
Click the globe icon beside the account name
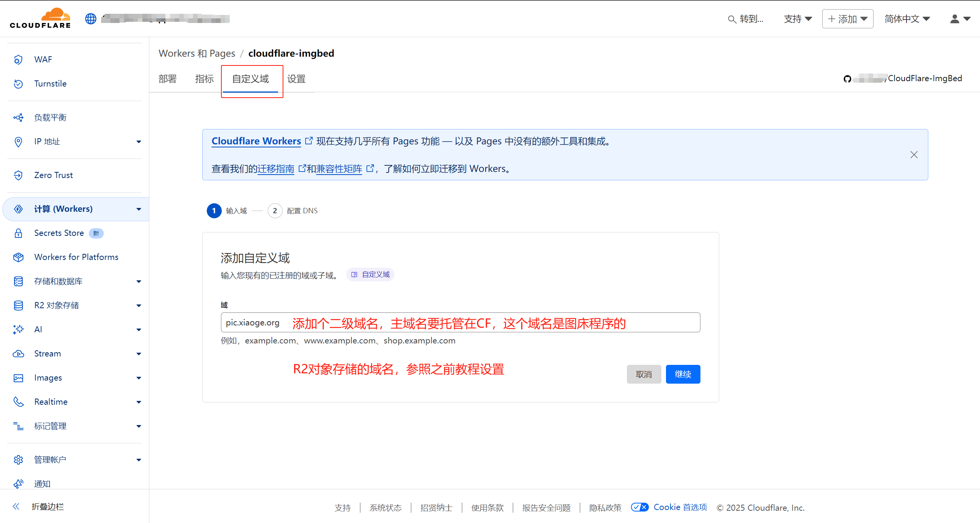90,18
